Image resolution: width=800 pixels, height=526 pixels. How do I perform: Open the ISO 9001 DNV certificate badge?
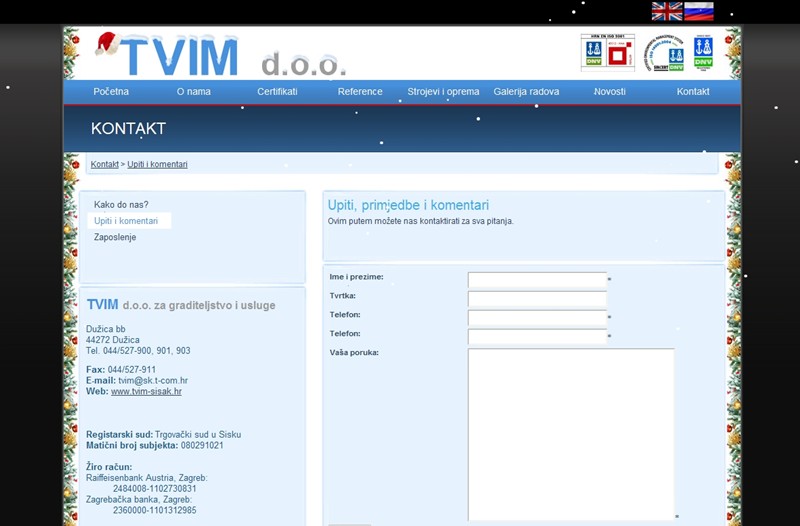coord(608,53)
